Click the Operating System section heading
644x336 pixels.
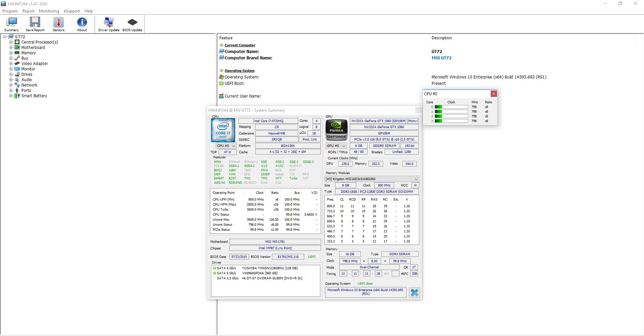coord(239,71)
